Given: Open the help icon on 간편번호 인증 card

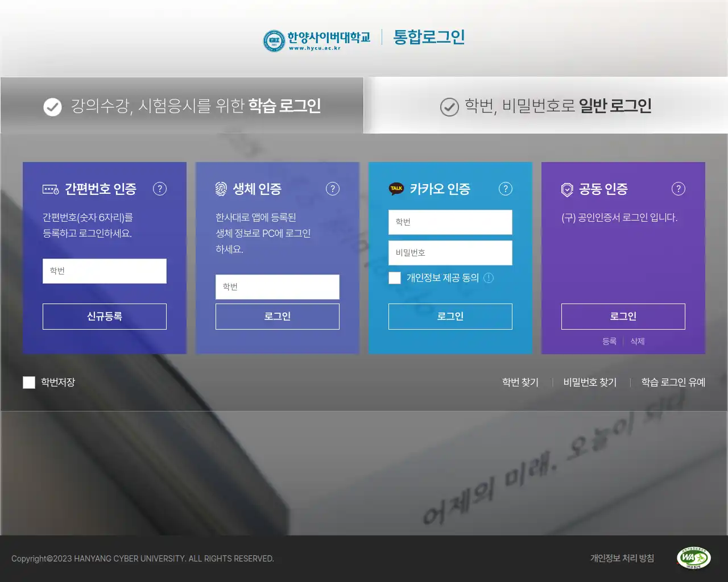Looking at the screenshot, I should (x=160, y=189).
